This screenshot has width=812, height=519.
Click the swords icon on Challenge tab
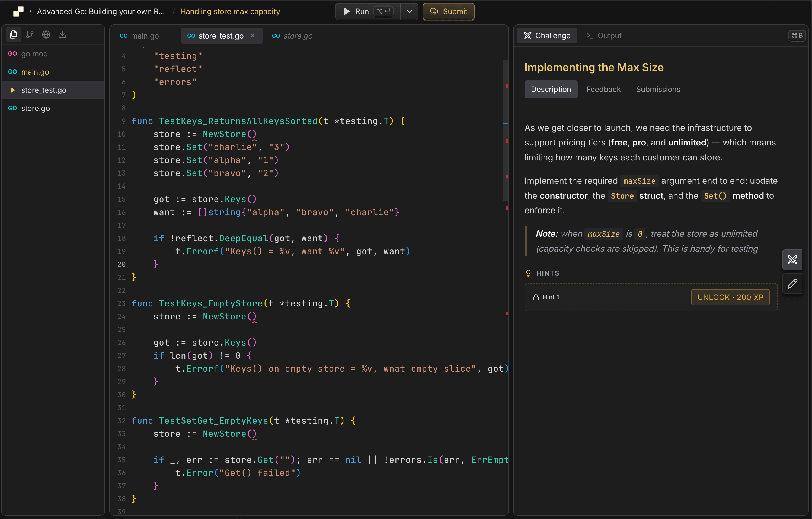528,36
